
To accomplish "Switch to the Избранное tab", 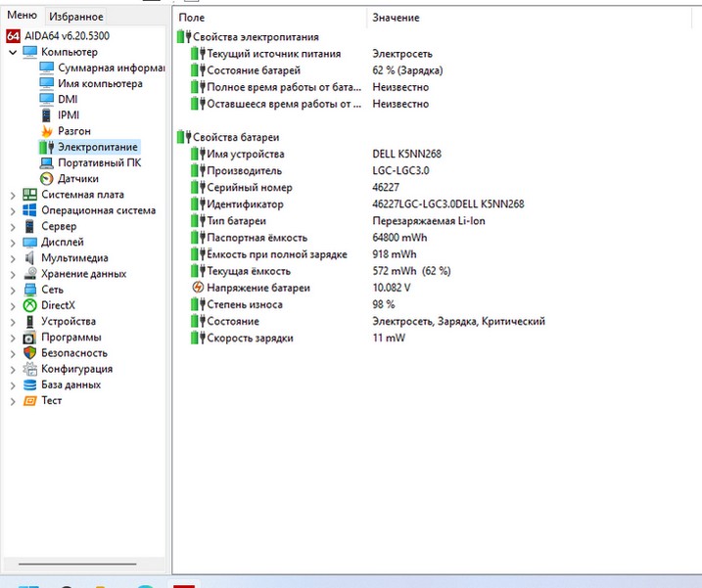I will click(75, 17).
